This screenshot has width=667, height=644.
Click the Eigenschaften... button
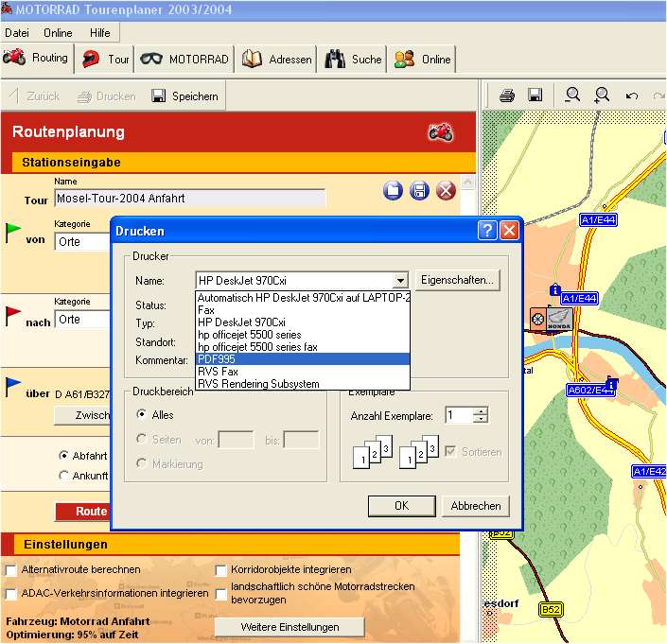tap(457, 280)
